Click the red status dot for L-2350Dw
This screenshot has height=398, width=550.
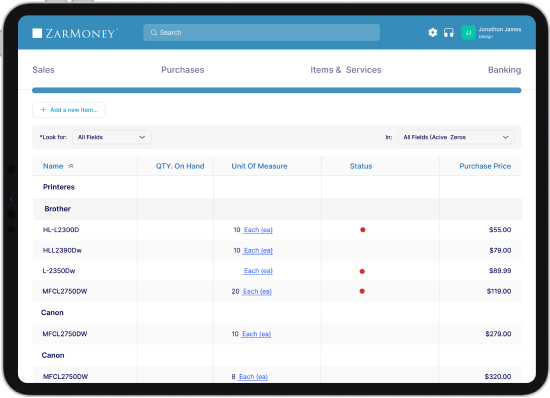pyautogui.click(x=362, y=271)
